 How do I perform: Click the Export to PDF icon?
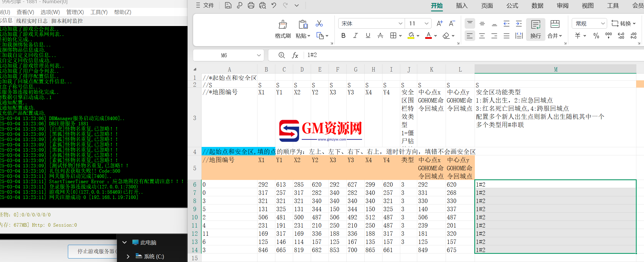point(240,5)
